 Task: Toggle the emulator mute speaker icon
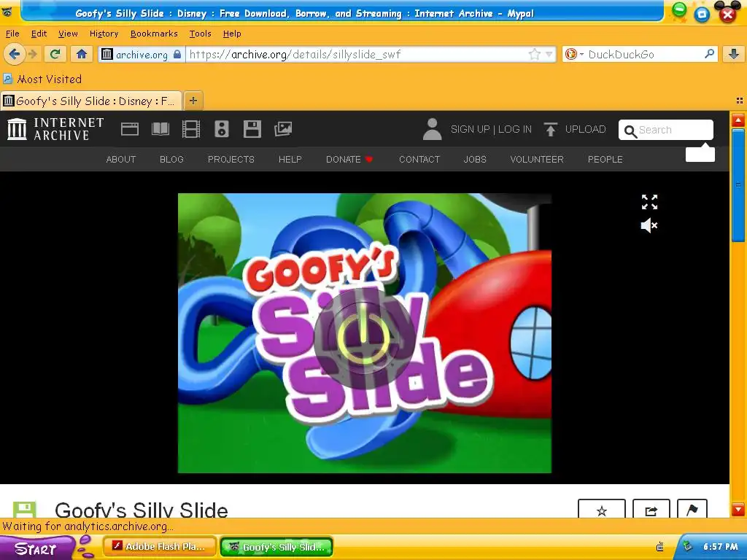[649, 225]
